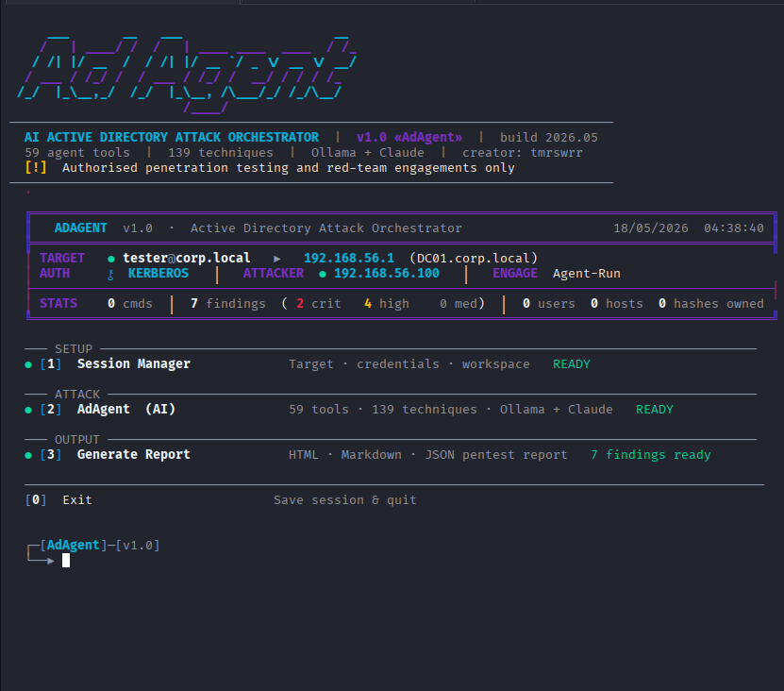
Task: Click the key icon next to KERBEROS
Action: point(111,274)
